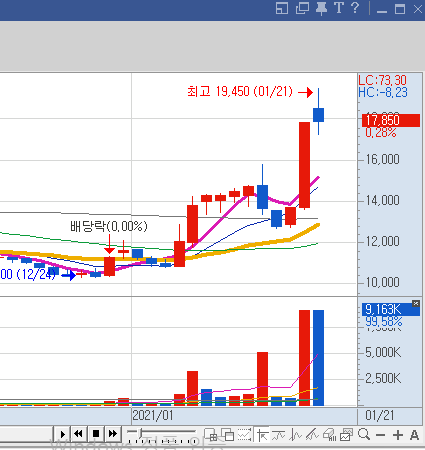Click the duplicate window icon in title bar
This screenshot has height=450, width=425.
click(302, 8)
